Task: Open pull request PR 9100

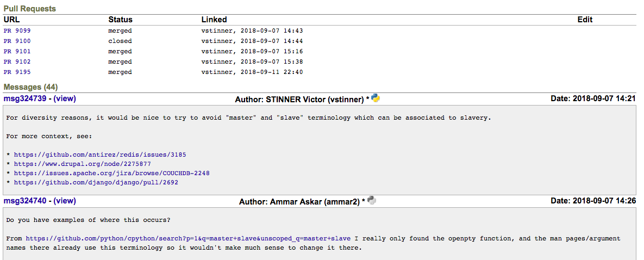Action: pyautogui.click(x=17, y=41)
